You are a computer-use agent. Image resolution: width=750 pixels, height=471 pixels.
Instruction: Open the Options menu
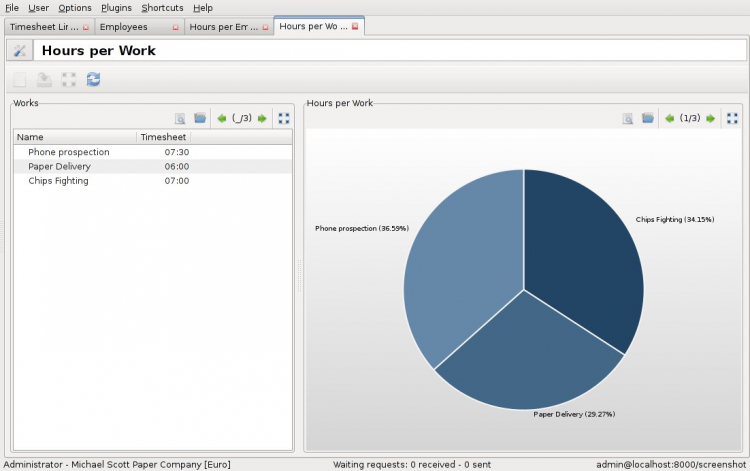click(75, 8)
